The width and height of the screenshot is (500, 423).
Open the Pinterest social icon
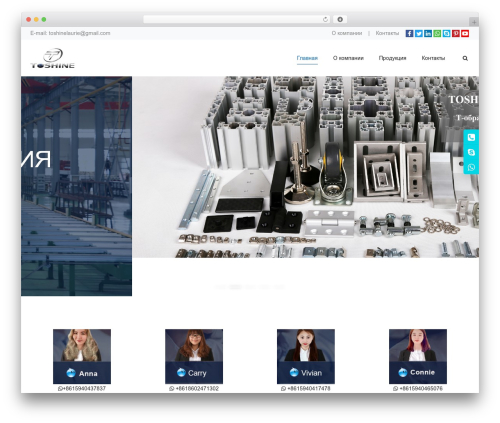456,33
